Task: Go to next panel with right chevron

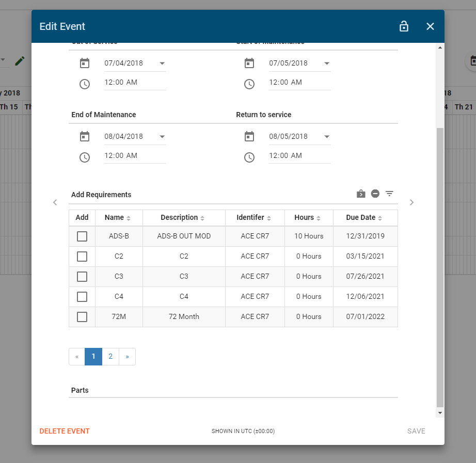Action: [411, 202]
